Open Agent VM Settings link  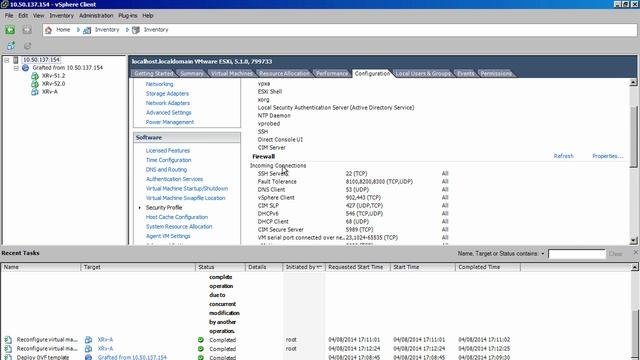pos(168,236)
